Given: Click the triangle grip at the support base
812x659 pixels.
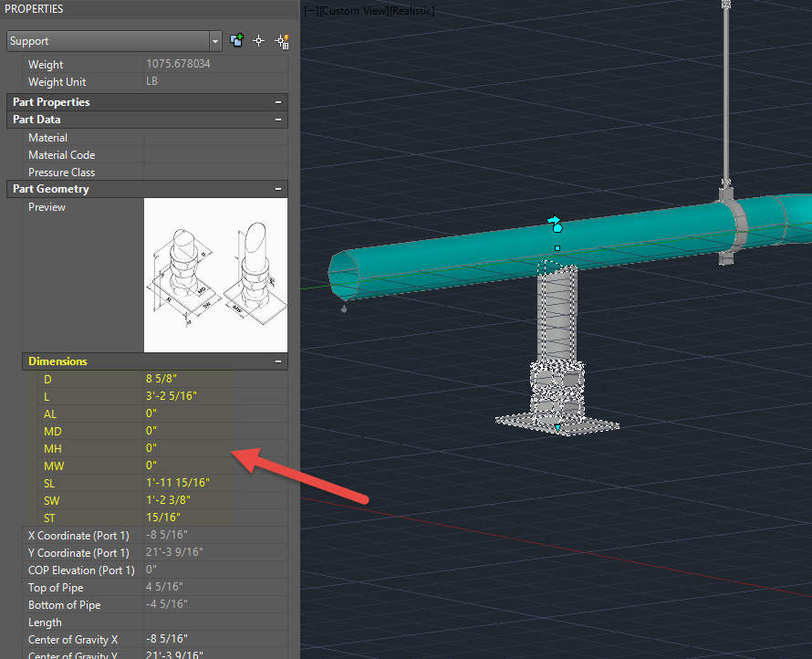Looking at the screenshot, I should click(557, 426).
